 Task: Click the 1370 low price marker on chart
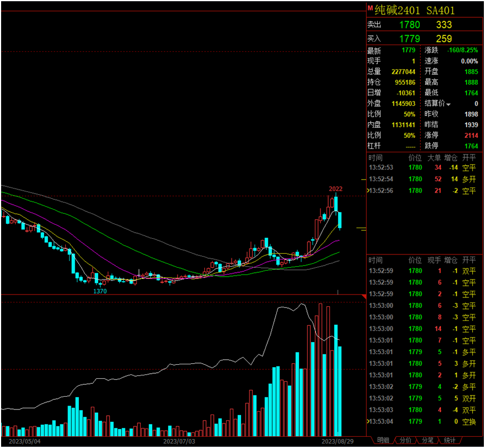click(100, 291)
